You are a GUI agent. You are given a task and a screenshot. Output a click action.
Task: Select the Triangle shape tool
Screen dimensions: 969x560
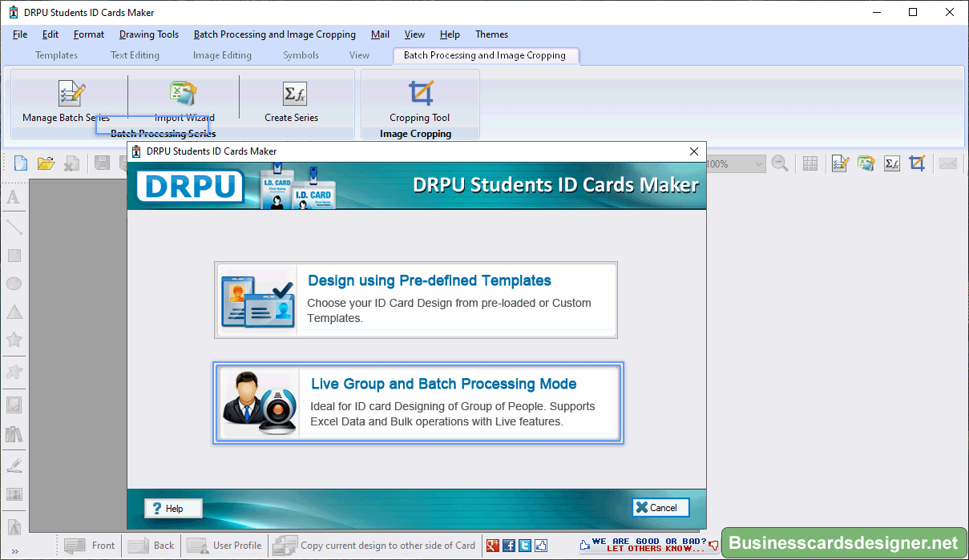(x=14, y=312)
